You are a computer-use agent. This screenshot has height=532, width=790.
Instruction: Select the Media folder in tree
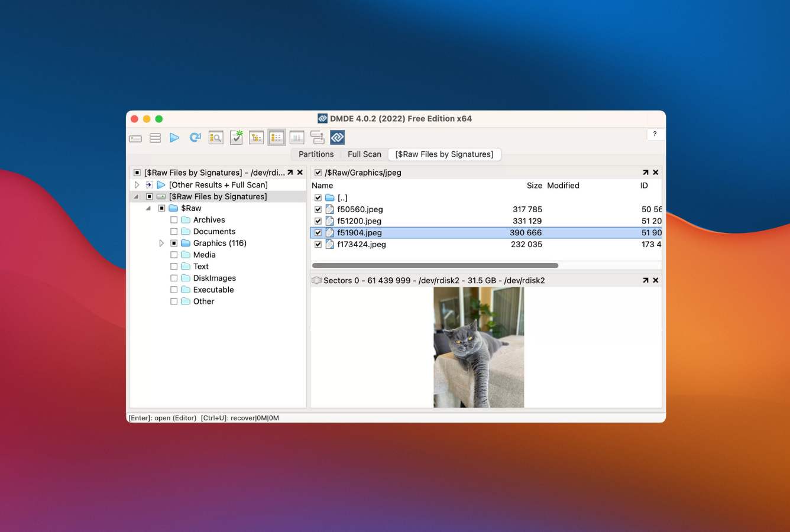pyautogui.click(x=204, y=255)
